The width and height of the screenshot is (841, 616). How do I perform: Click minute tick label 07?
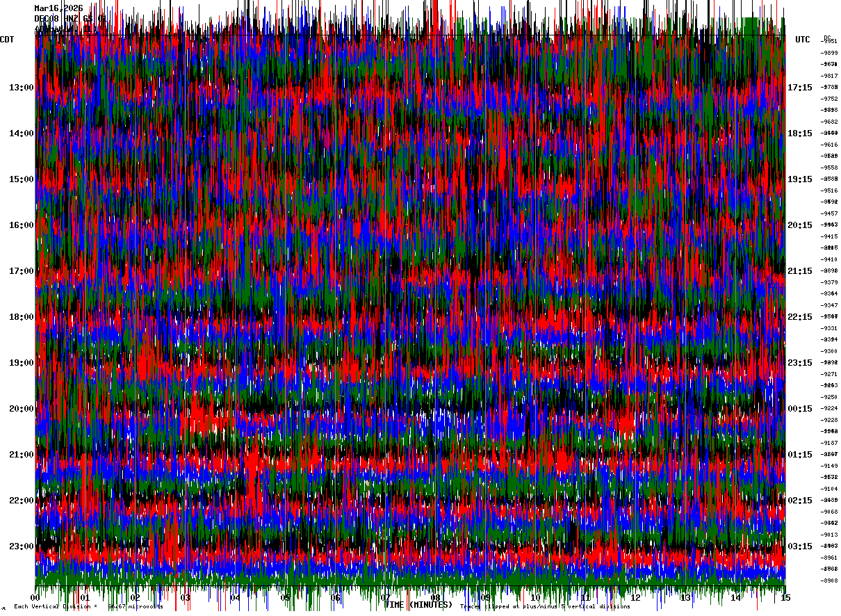386,598
